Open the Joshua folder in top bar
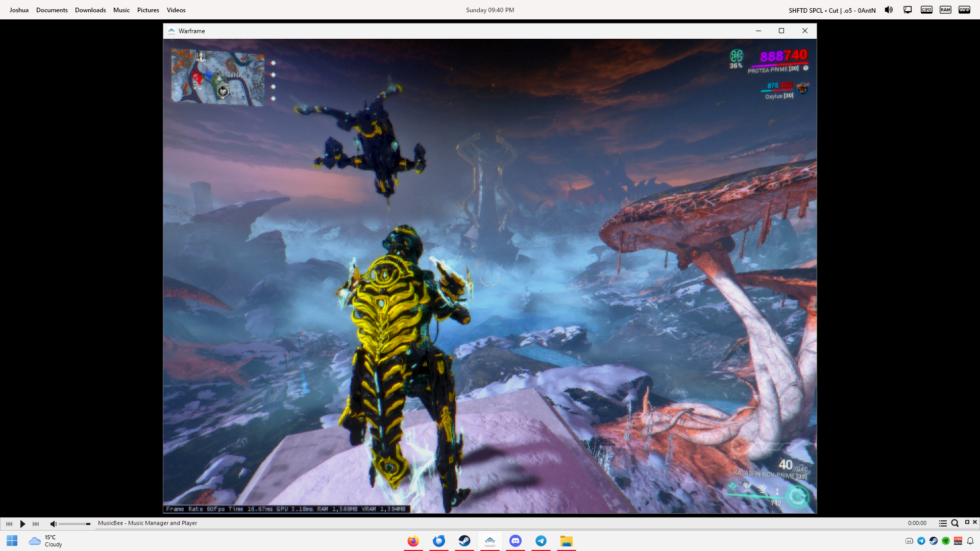This screenshot has width=980, height=551. click(x=19, y=10)
